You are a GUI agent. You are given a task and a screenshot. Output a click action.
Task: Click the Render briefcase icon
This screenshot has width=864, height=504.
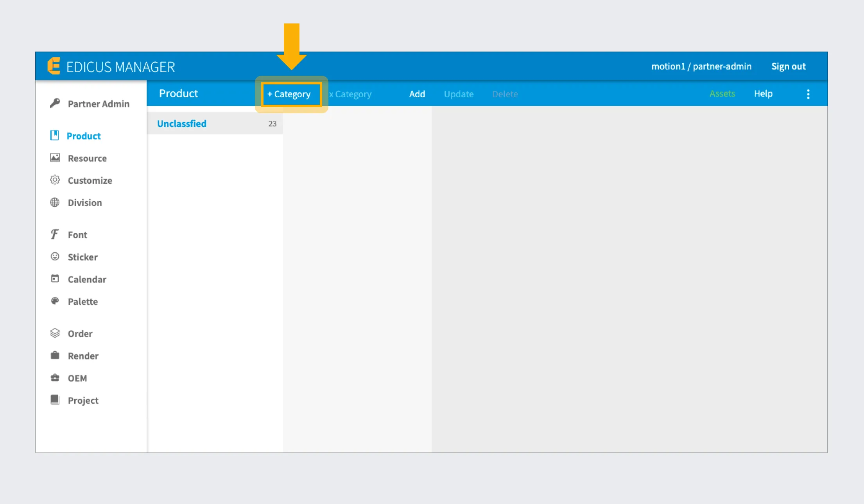click(x=55, y=355)
